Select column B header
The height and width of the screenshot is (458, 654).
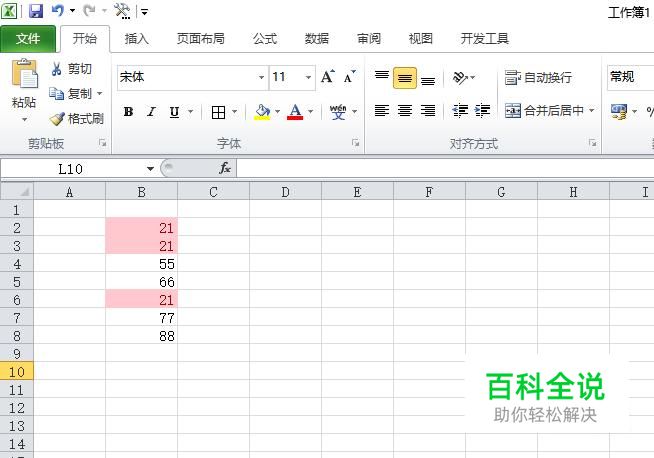click(x=141, y=192)
